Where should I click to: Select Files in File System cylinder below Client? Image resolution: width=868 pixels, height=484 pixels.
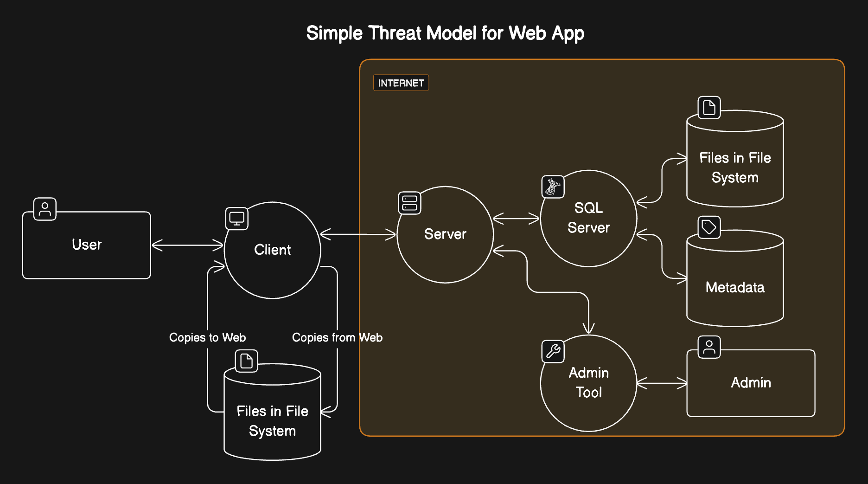coord(273,412)
